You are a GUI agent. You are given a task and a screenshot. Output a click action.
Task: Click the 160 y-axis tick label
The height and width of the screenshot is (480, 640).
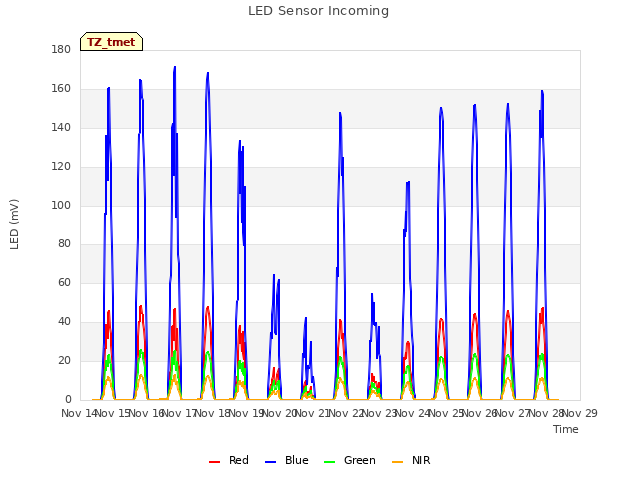click(61, 89)
